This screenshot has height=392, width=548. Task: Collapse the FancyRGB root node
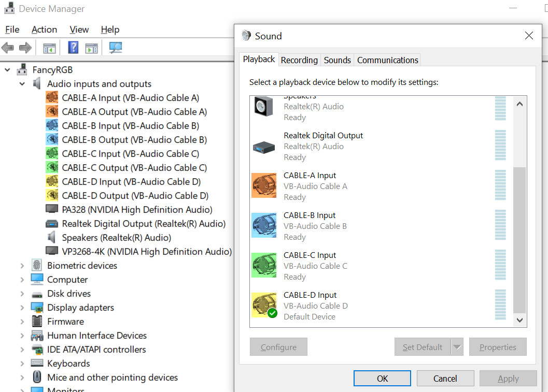[x=7, y=70]
